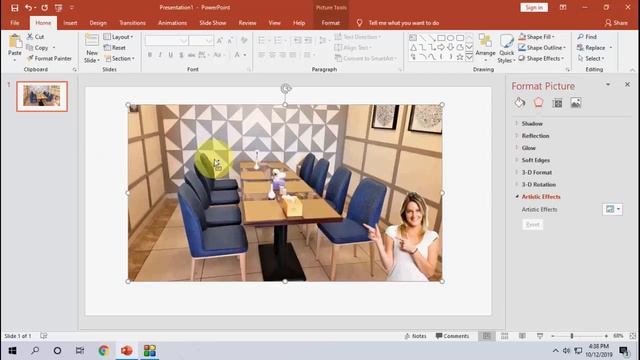Open Shape Outline options

[542, 48]
